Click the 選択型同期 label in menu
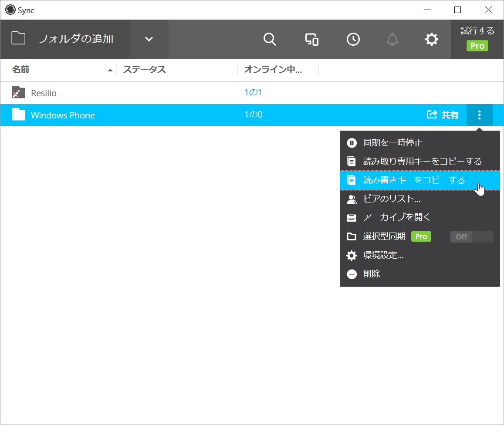This screenshot has width=504, height=425. [384, 236]
